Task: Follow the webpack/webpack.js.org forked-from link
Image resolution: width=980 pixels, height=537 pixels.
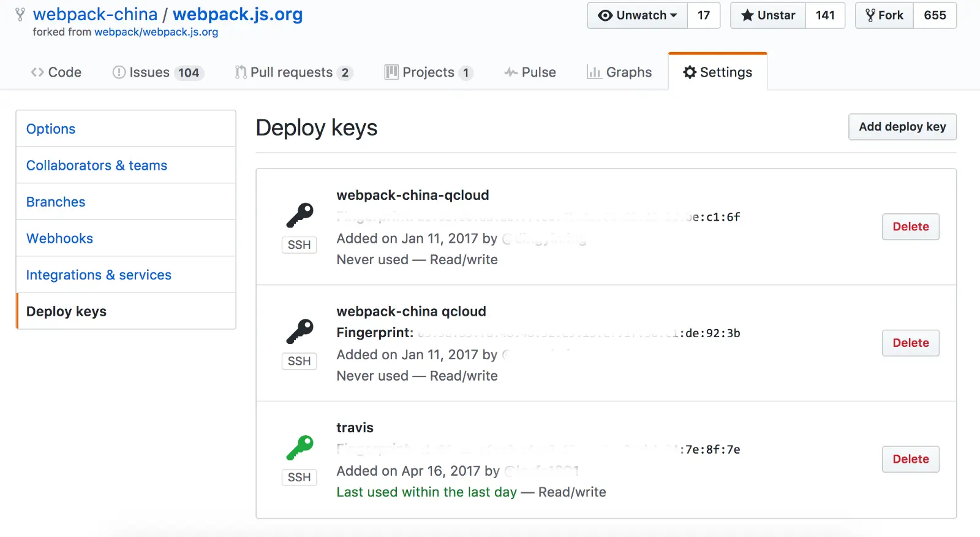Action: click(156, 32)
